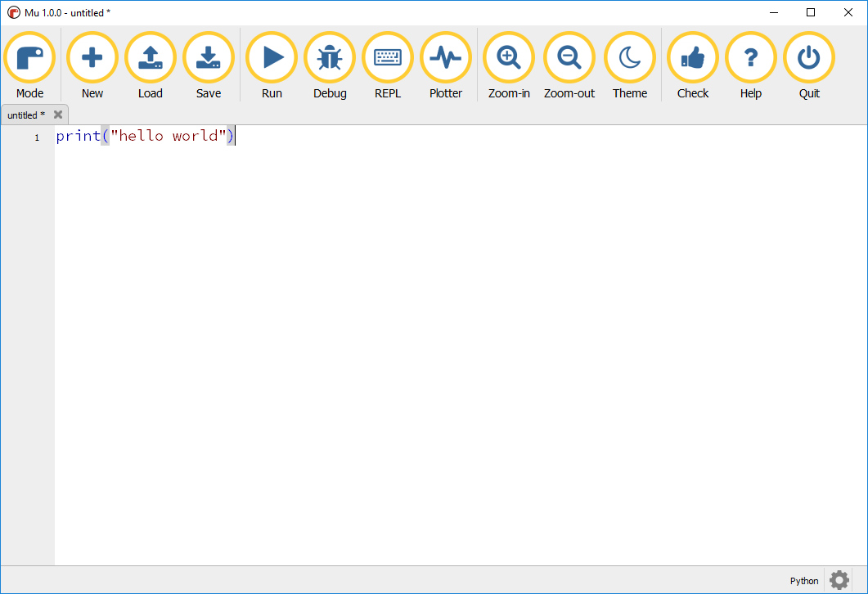This screenshot has width=868, height=594.
Task: Open the REPL console
Action: (x=387, y=57)
